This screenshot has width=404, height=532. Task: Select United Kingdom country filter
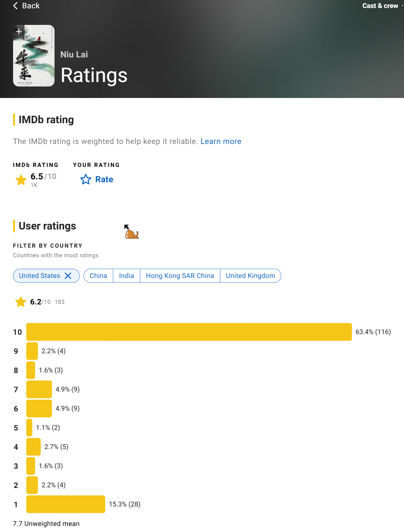coord(251,276)
